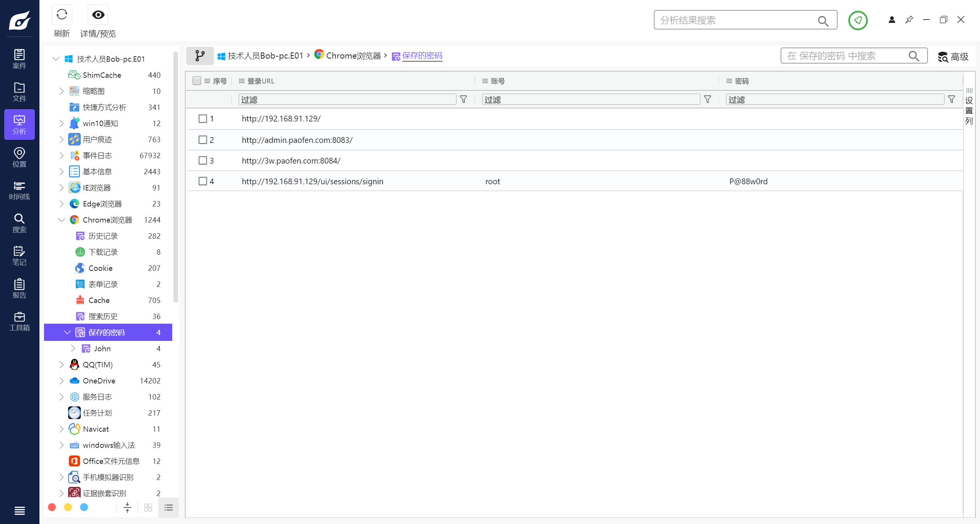Click the refresh (刷新) icon
Viewport: 980px width, 524px height.
pos(62,15)
